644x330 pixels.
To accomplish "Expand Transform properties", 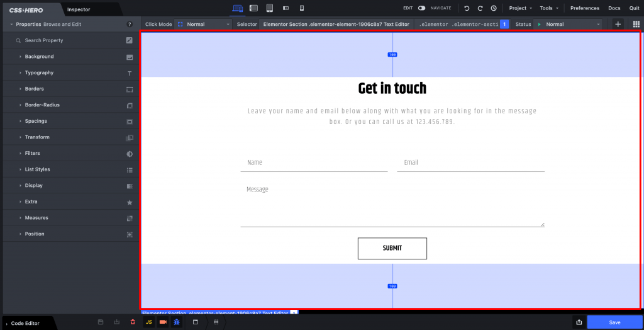I will (70, 137).
